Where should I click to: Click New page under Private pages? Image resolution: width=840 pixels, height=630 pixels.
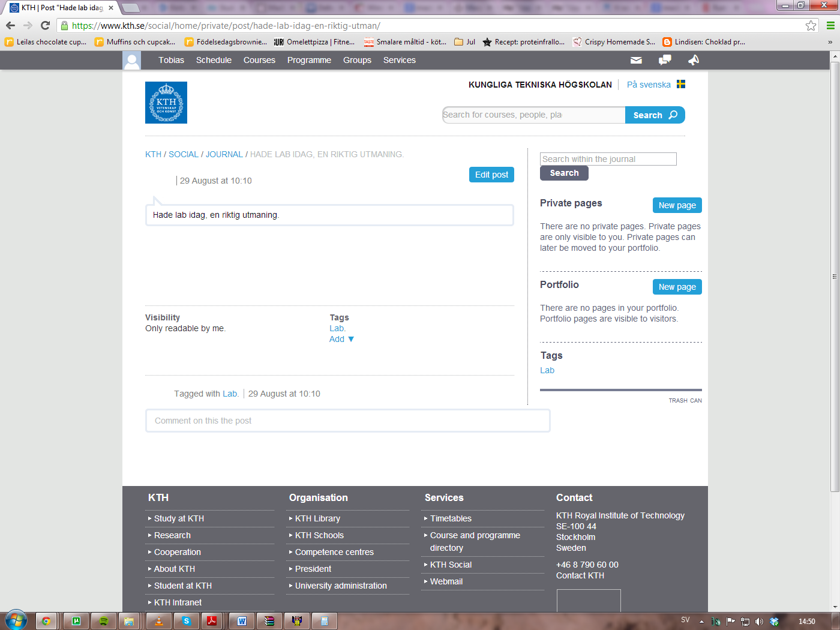(x=677, y=205)
